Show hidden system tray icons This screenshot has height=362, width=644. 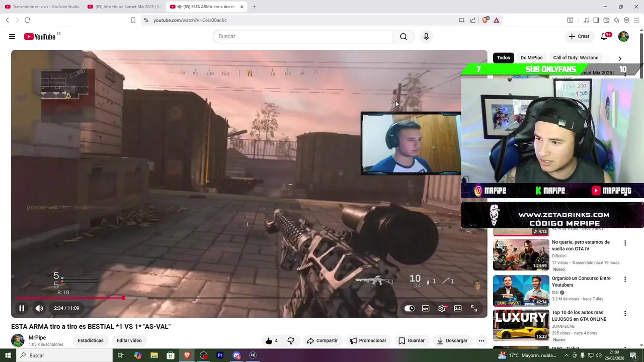tap(567, 355)
